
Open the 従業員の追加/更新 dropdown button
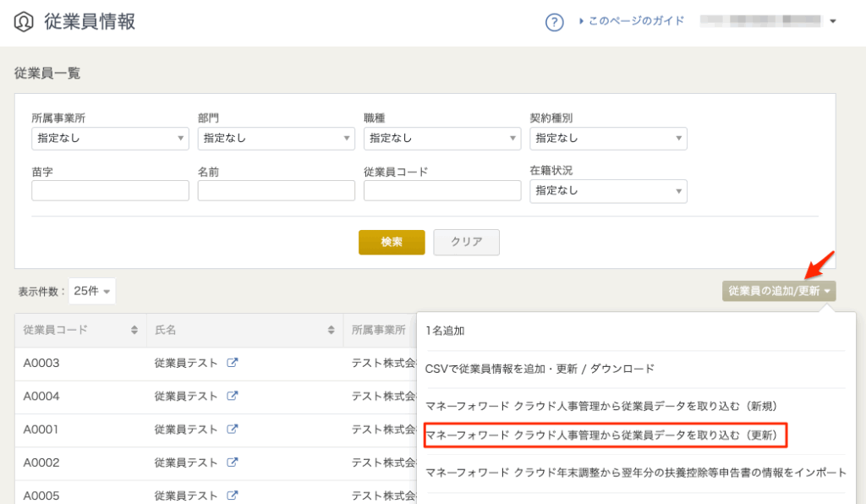click(779, 291)
